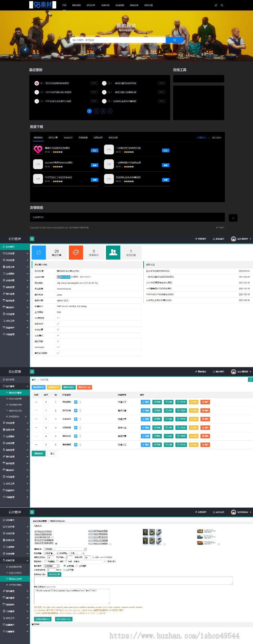Click 关于我们 footer link
This screenshot has width=253, height=644.
pos(220,228)
